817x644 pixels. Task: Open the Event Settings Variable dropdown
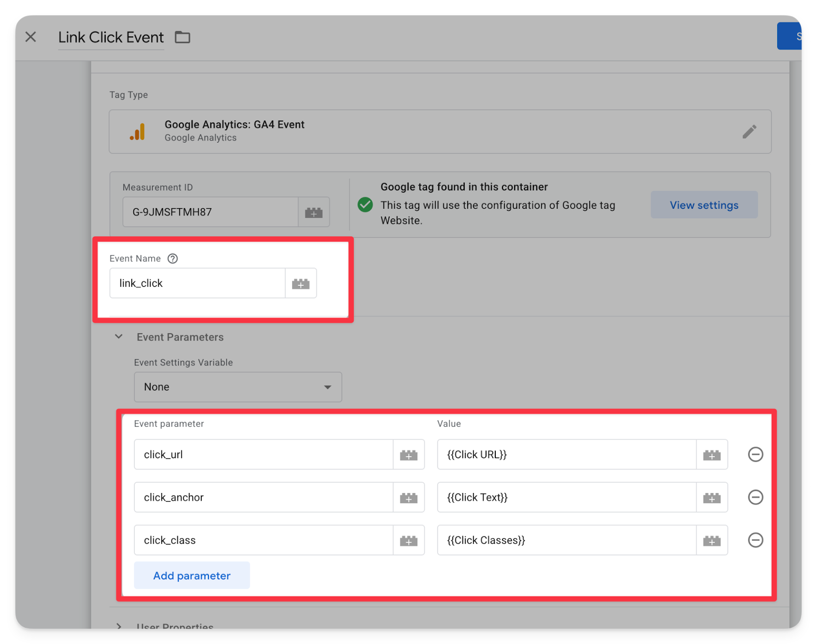(x=237, y=387)
